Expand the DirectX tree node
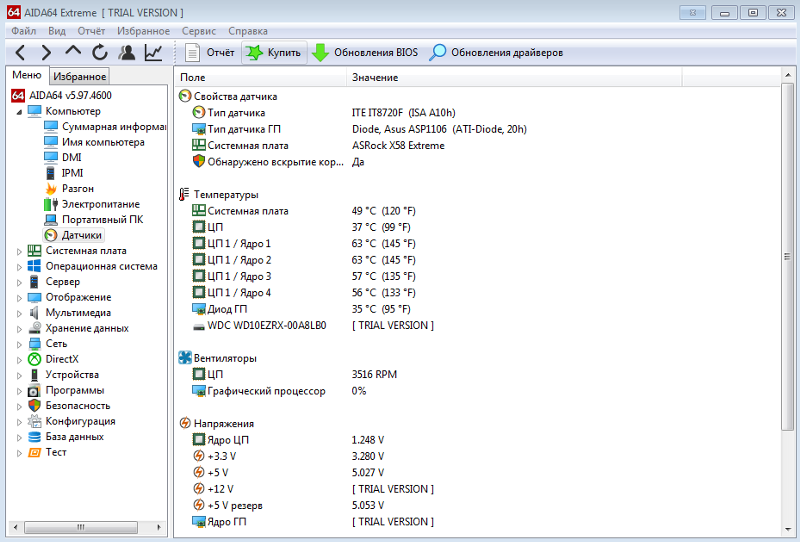The image size is (800, 542). [19, 360]
